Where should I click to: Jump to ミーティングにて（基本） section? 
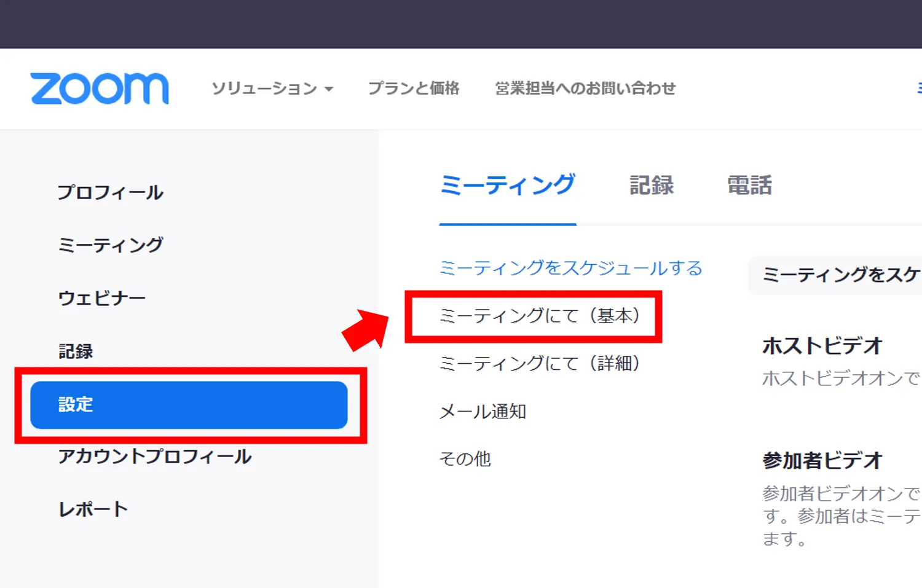coord(540,316)
